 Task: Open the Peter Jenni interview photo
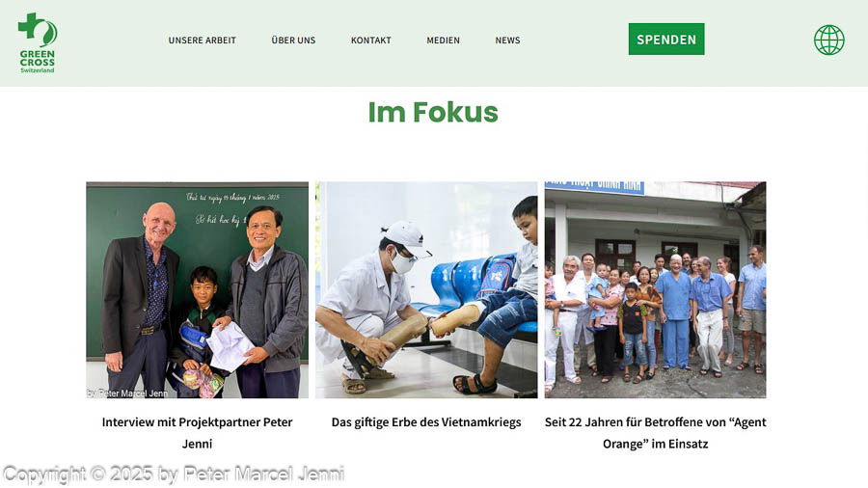(x=197, y=290)
